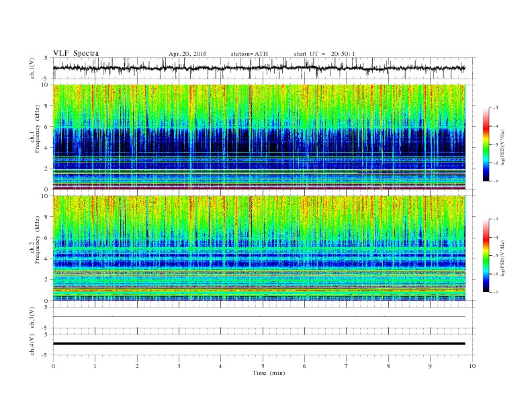The image size is (532, 411).
Task: Click the ch.2 'Frequency (kHz)' axis label
Action: [x=38, y=240]
